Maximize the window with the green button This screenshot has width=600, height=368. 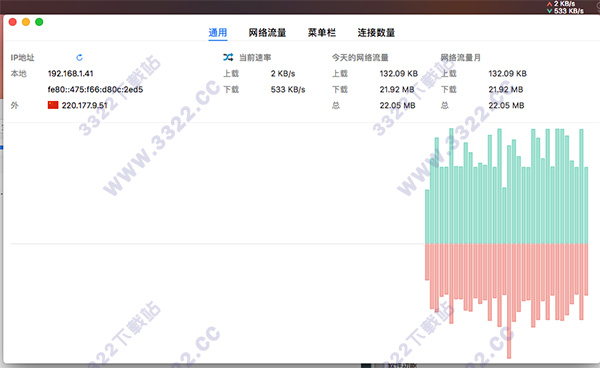pyautogui.click(x=39, y=22)
